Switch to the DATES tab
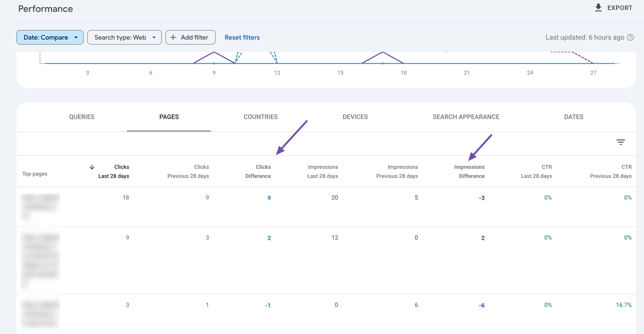 point(574,117)
